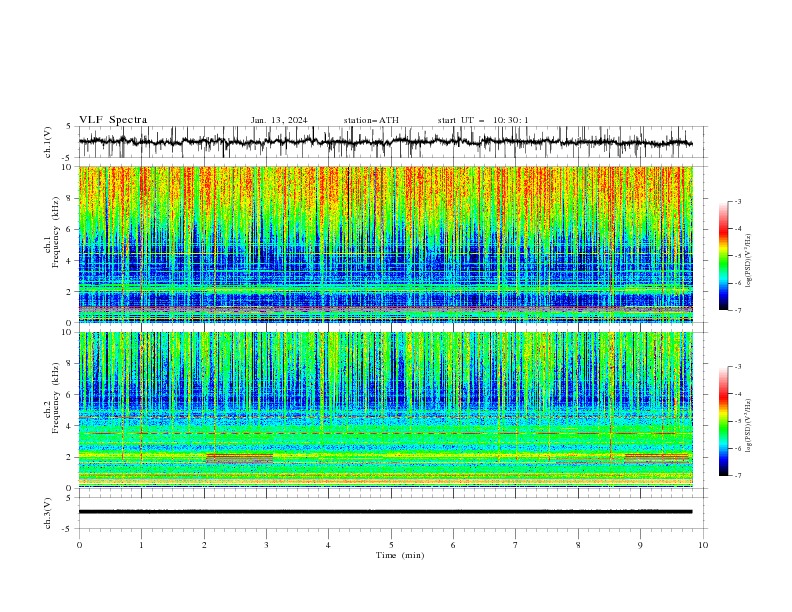
Task: Click inside the ch.2 spectrogram panel
Action: point(386,410)
